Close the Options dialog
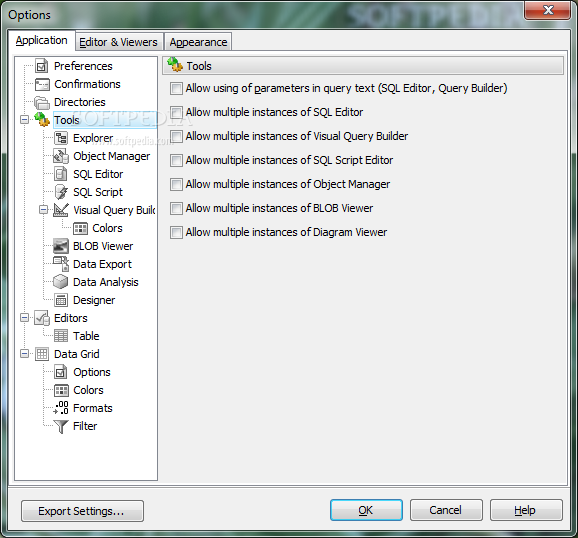This screenshot has height=538, width=578. [548, 10]
